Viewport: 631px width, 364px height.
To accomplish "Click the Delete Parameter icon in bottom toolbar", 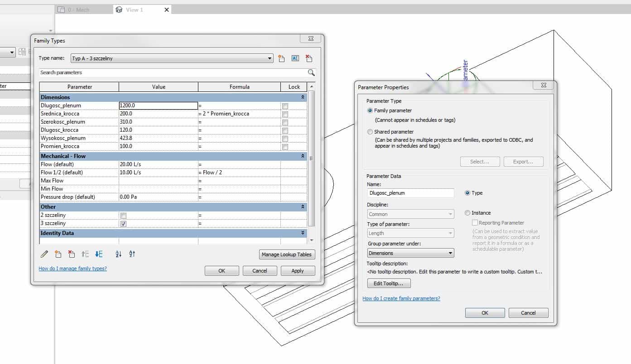I will (x=71, y=254).
